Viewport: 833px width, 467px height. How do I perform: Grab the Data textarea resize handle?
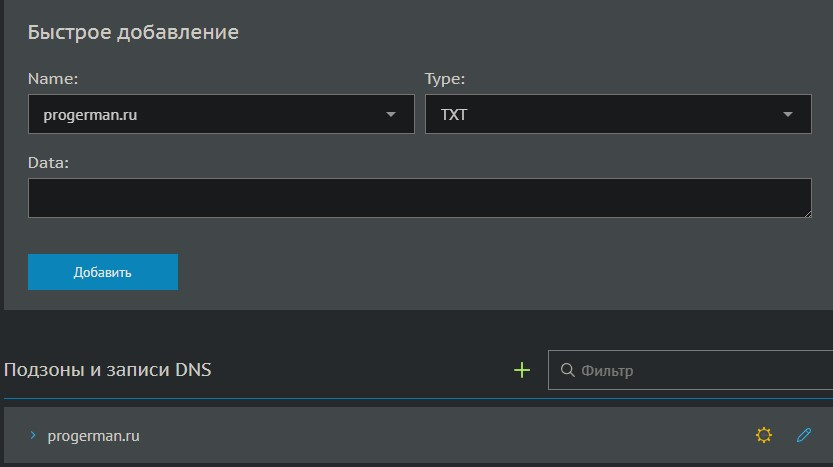tap(806, 212)
